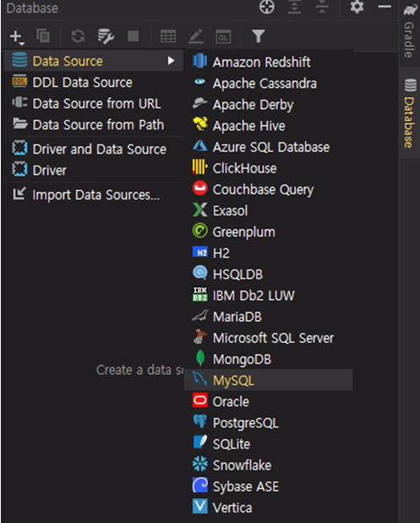420x523 pixels.
Task: Select Exasol data source
Action: 269,210
